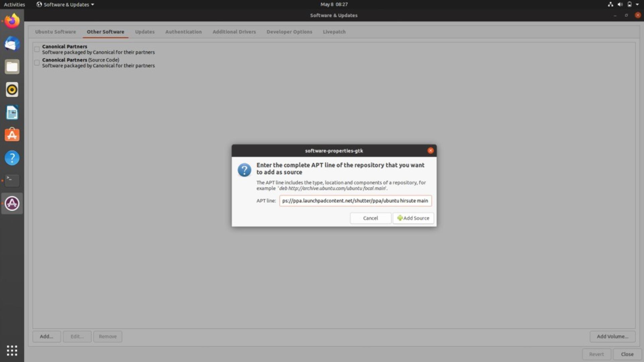This screenshot has height=362, width=644.
Task: Switch to the Ubuntu Software tab
Action: (x=55, y=32)
